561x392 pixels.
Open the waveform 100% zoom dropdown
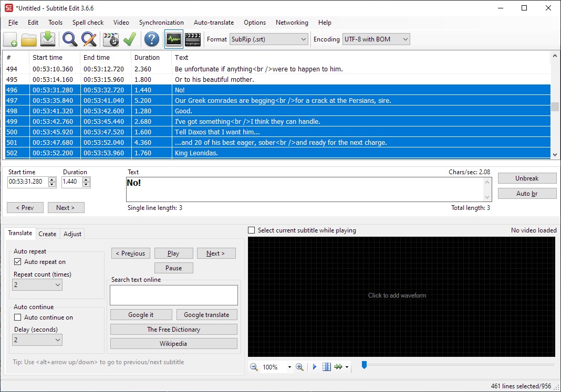(289, 367)
